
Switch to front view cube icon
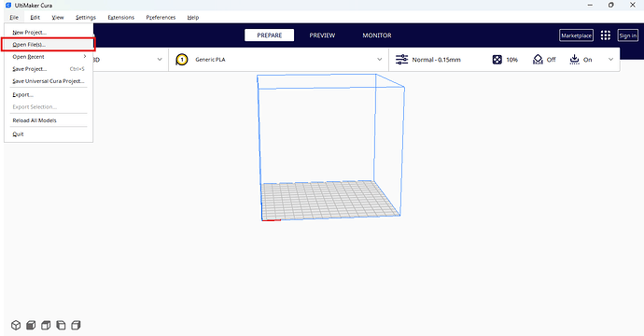(x=31, y=326)
